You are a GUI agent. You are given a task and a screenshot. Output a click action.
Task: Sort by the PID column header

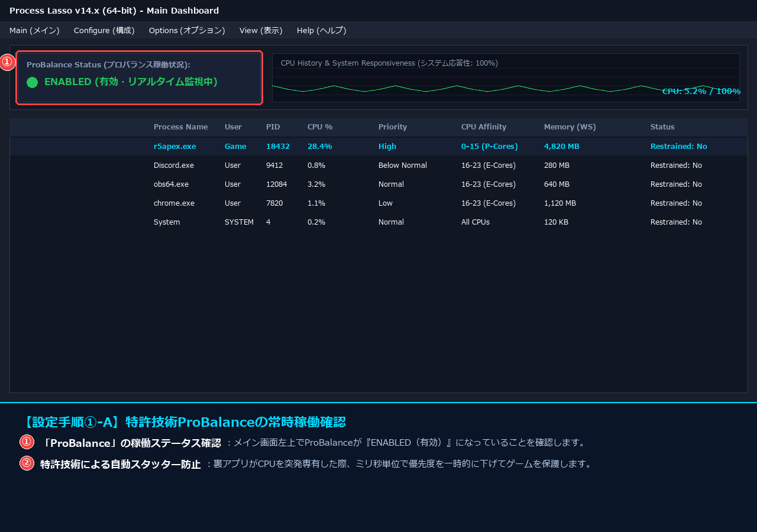click(x=273, y=127)
